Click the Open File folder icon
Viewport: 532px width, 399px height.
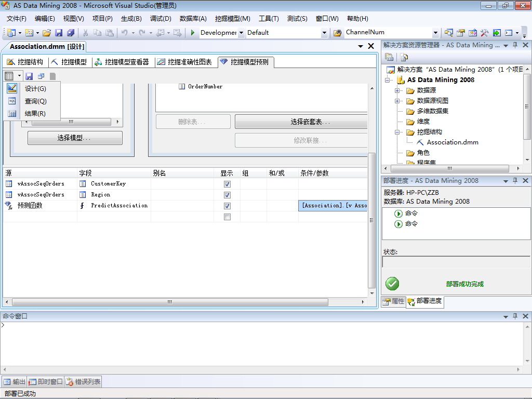pyautogui.click(x=47, y=33)
